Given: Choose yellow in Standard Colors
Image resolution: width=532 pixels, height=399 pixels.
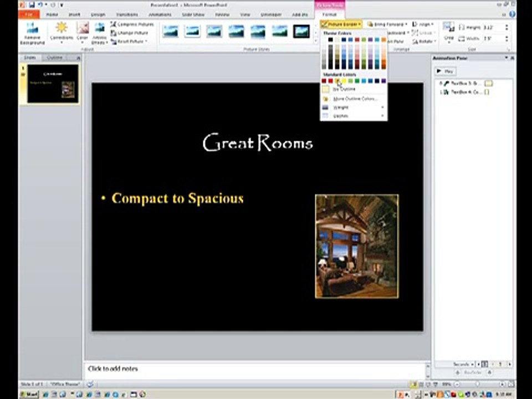Looking at the screenshot, I should coord(344,81).
